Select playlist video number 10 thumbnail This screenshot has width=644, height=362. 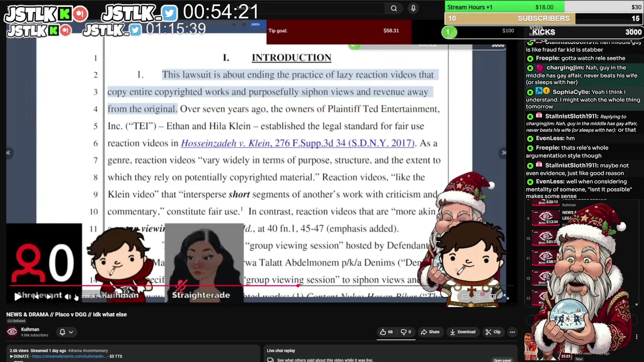pos(546,237)
